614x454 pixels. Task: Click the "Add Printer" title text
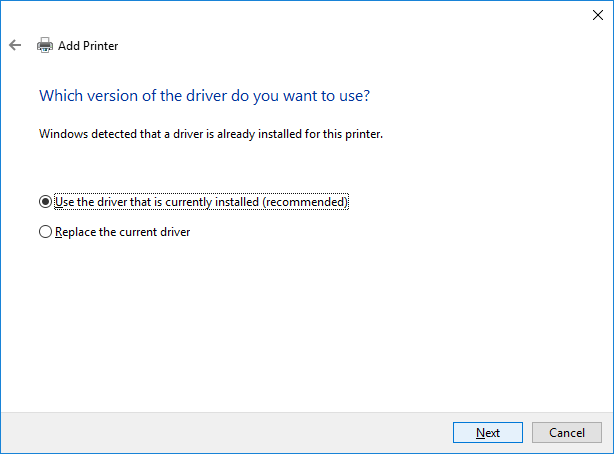pyautogui.click(x=89, y=45)
